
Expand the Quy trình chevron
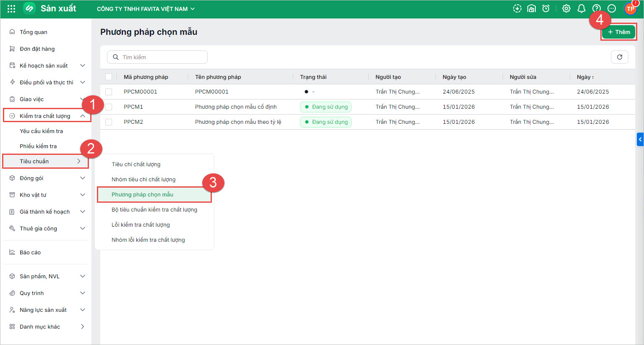pos(83,293)
